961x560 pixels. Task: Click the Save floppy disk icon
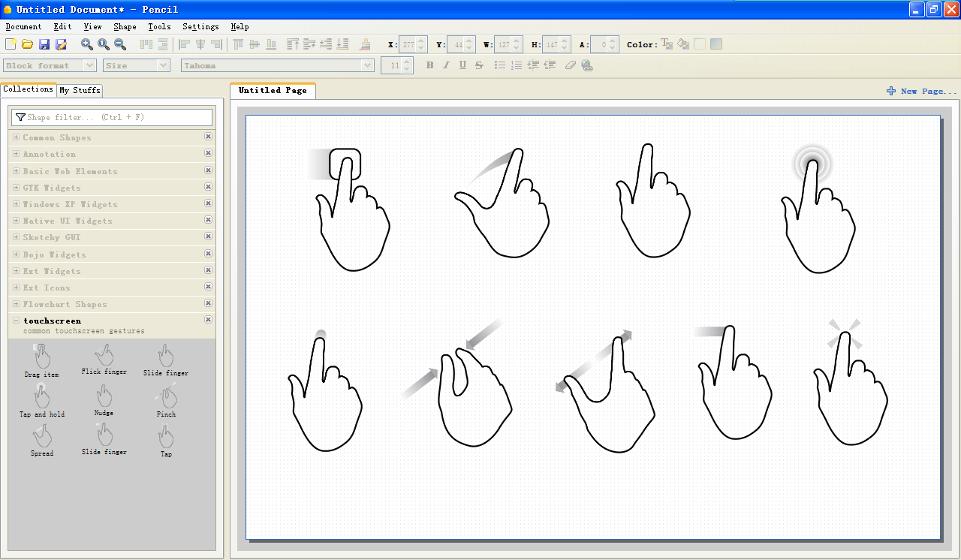click(44, 44)
